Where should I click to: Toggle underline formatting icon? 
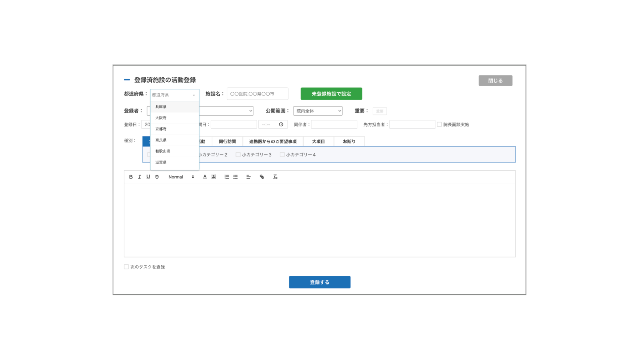click(x=148, y=177)
